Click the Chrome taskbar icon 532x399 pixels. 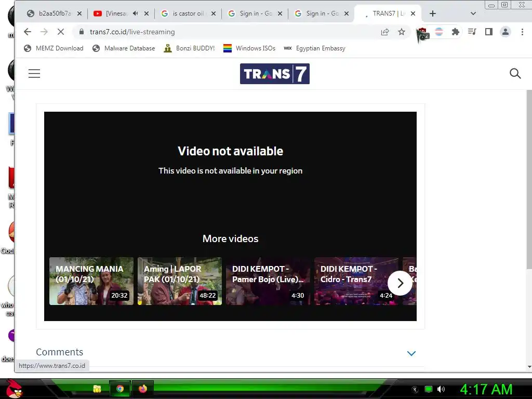pos(120,389)
